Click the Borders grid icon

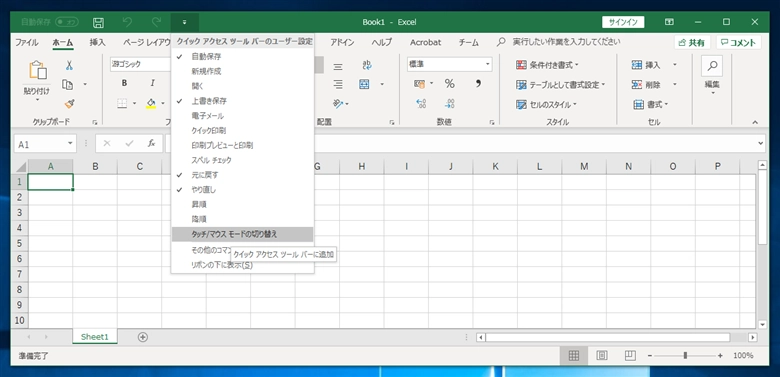[x=122, y=103]
